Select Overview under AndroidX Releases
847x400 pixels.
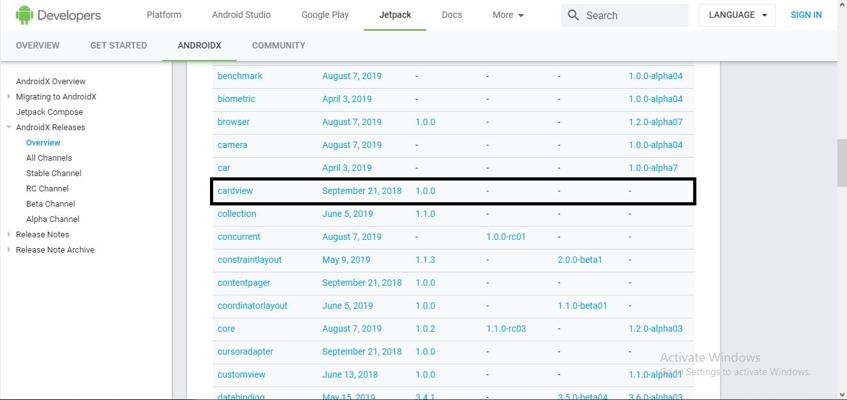tap(43, 143)
